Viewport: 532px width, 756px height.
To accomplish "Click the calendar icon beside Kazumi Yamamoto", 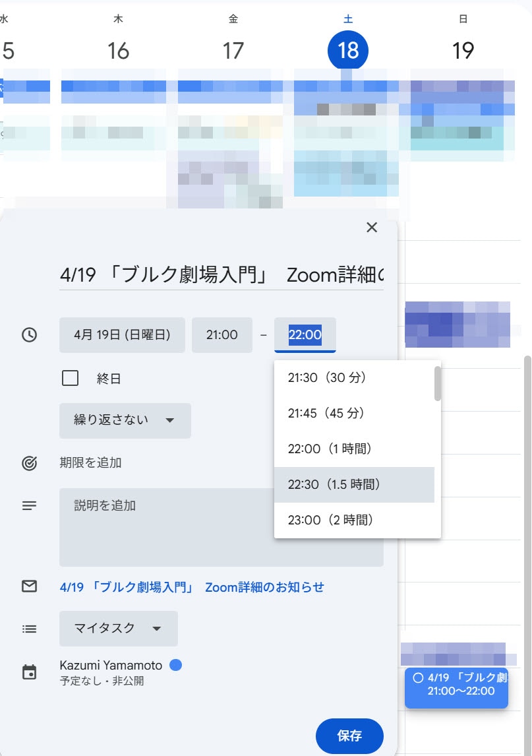I will [x=29, y=672].
